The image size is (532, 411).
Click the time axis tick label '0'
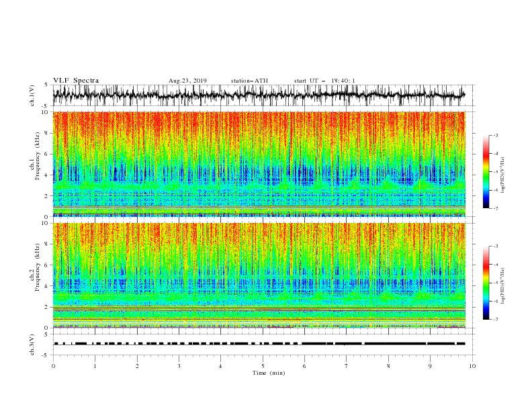tap(53, 366)
